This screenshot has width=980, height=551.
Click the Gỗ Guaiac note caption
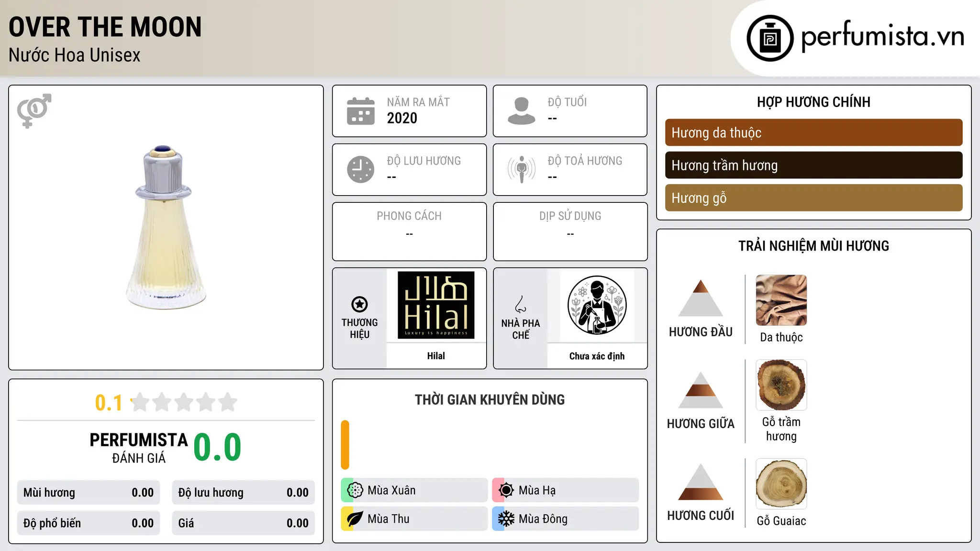(781, 521)
